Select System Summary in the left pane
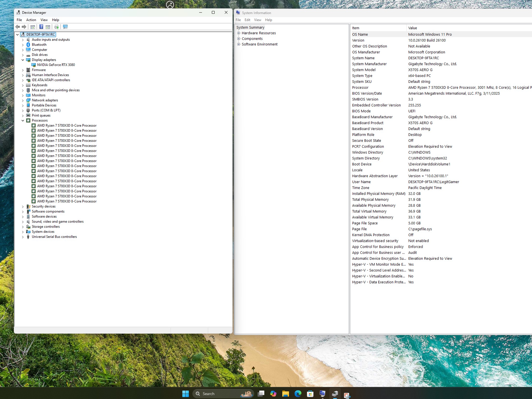532x399 pixels. pyautogui.click(x=250, y=27)
